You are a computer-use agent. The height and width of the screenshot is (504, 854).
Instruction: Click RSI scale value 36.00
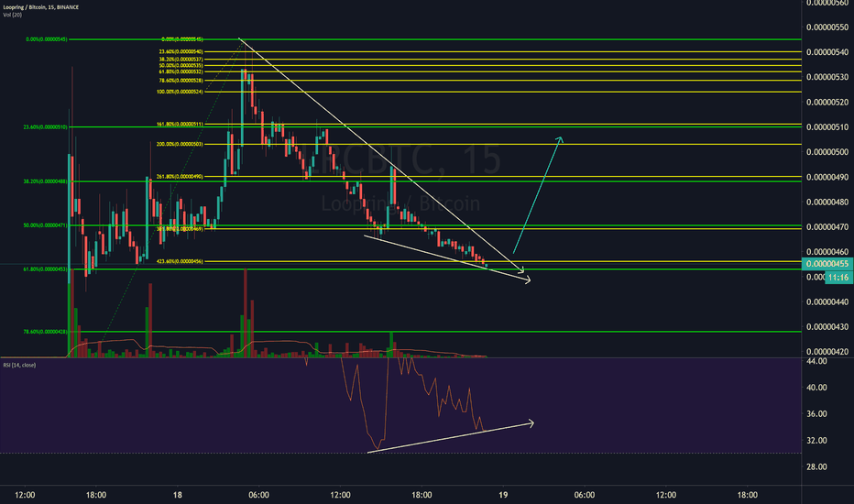point(816,413)
